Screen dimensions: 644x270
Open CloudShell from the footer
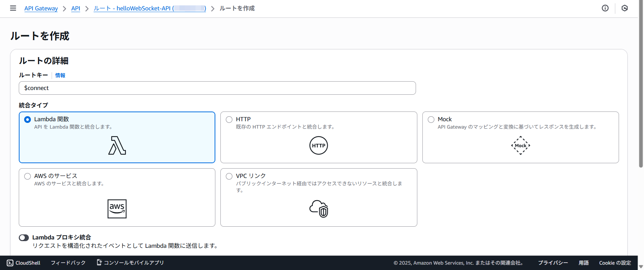pyautogui.click(x=23, y=263)
